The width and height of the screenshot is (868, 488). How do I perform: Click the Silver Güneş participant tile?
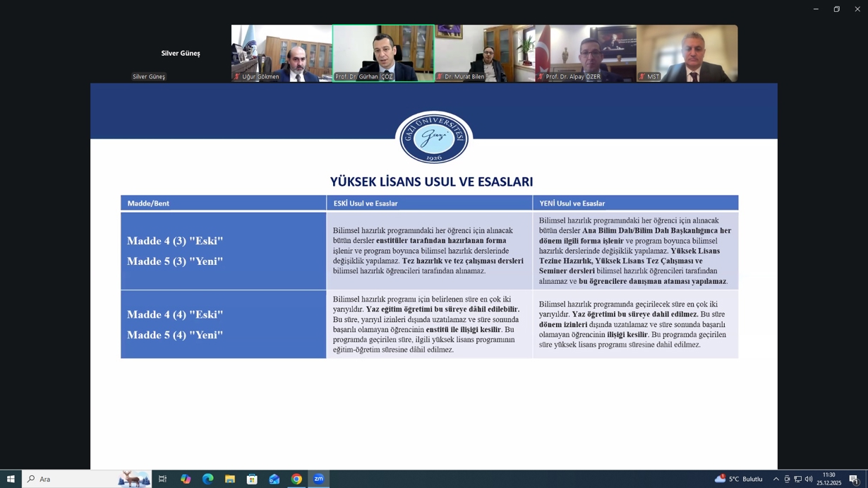180,54
